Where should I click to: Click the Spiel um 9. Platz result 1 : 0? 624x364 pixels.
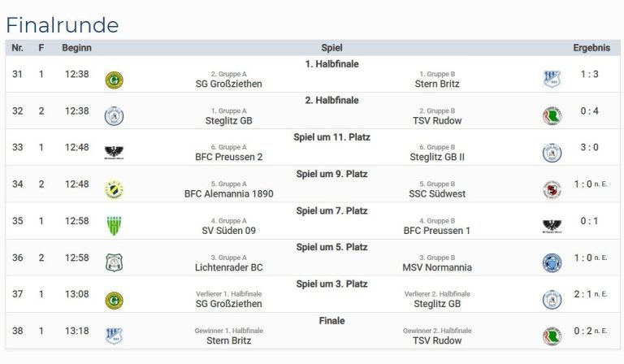coord(583,184)
